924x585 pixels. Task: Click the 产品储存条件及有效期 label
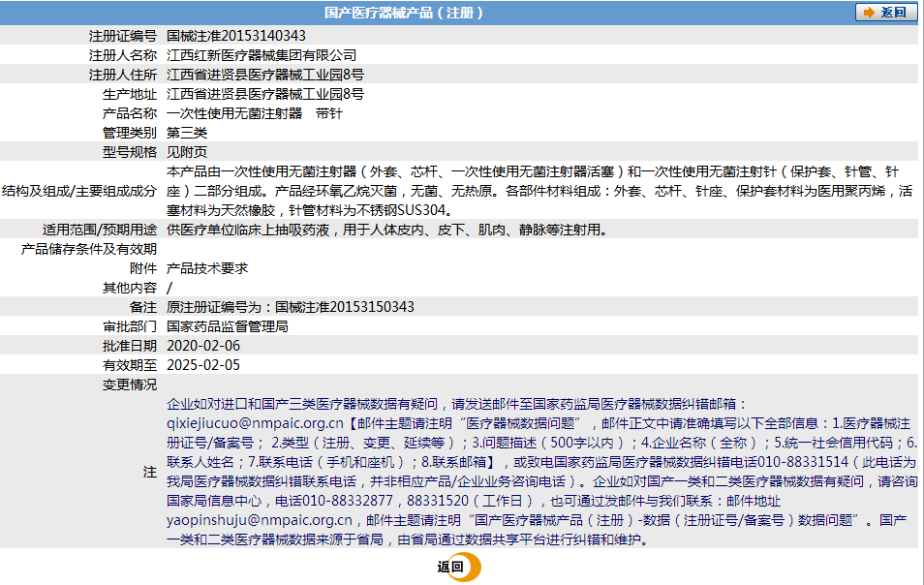click(x=89, y=249)
